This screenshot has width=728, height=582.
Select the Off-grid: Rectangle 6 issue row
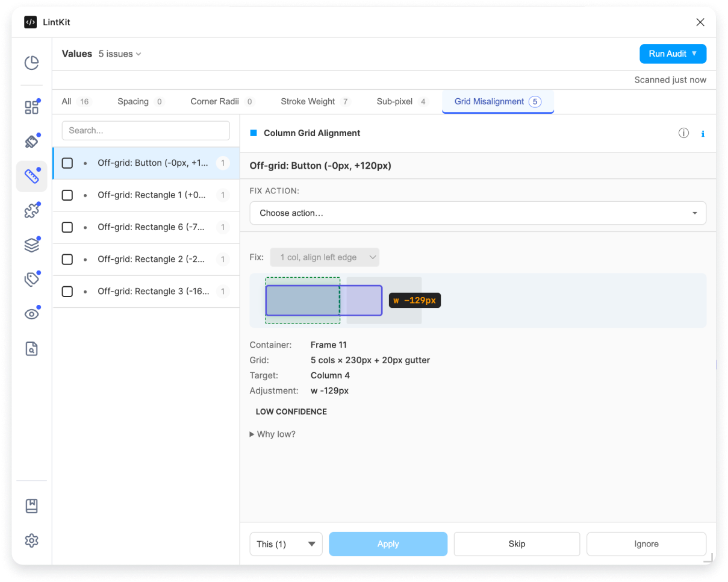[x=146, y=227]
